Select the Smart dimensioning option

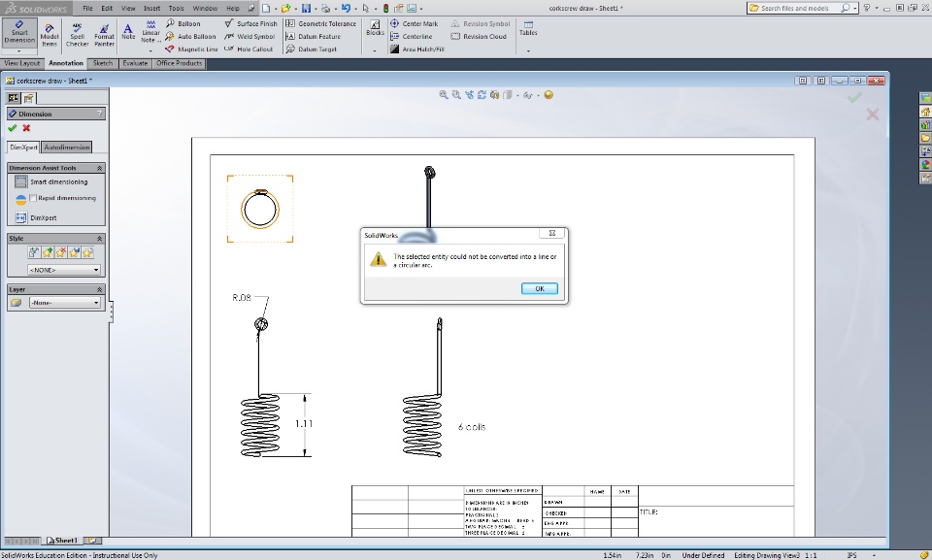pos(51,181)
